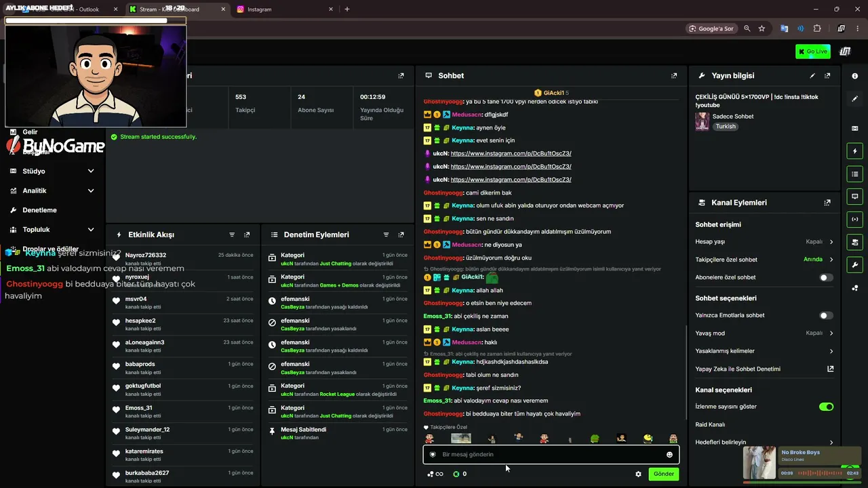This screenshot has height=488, width=868.
Task: Edit stream info with the pencil icon
Action: point(812,76)
